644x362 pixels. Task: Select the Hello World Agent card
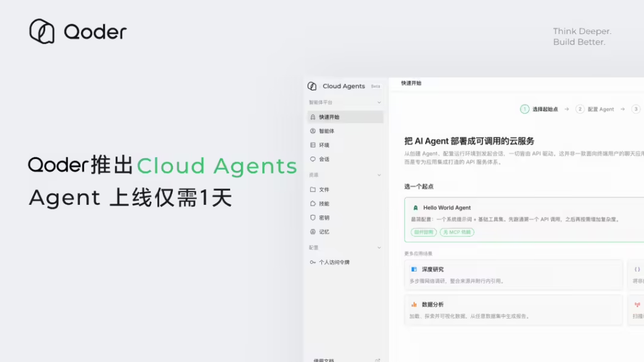click(524, 219)
